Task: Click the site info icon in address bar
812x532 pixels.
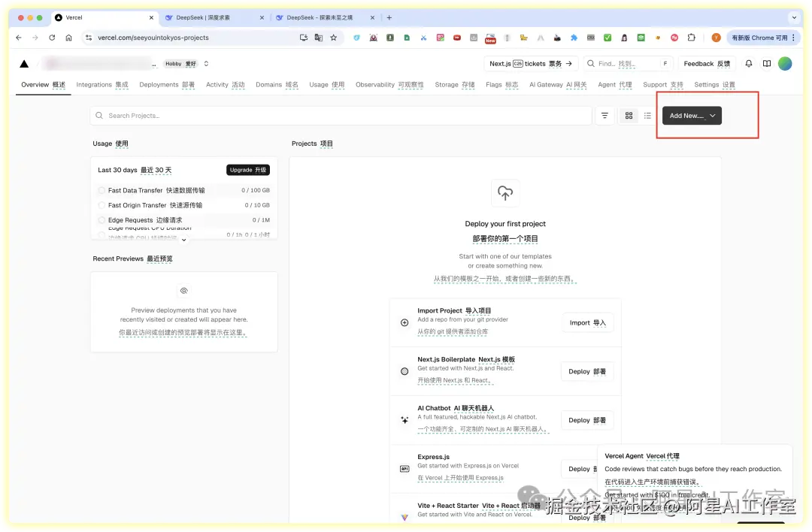Action: (x=89, y=38)
